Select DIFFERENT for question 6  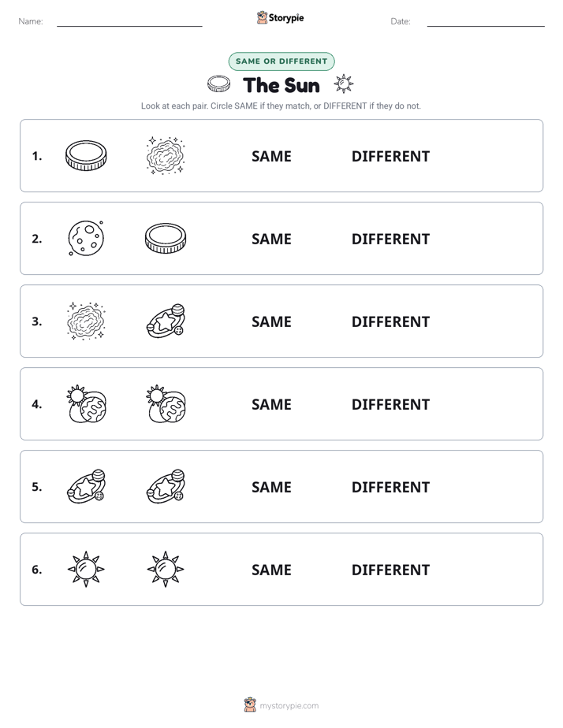point(390,570)
